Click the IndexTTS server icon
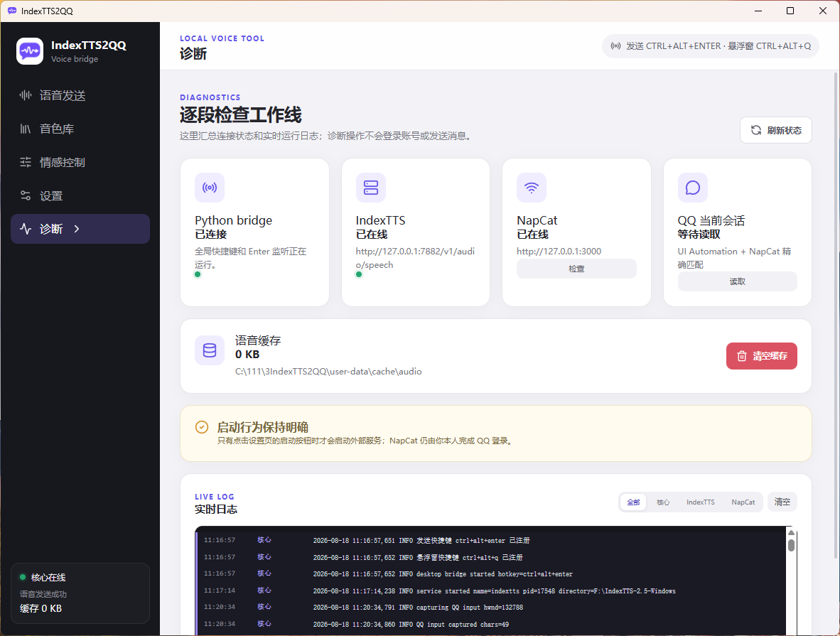840x636 pixels. click(x=371, y=188)
